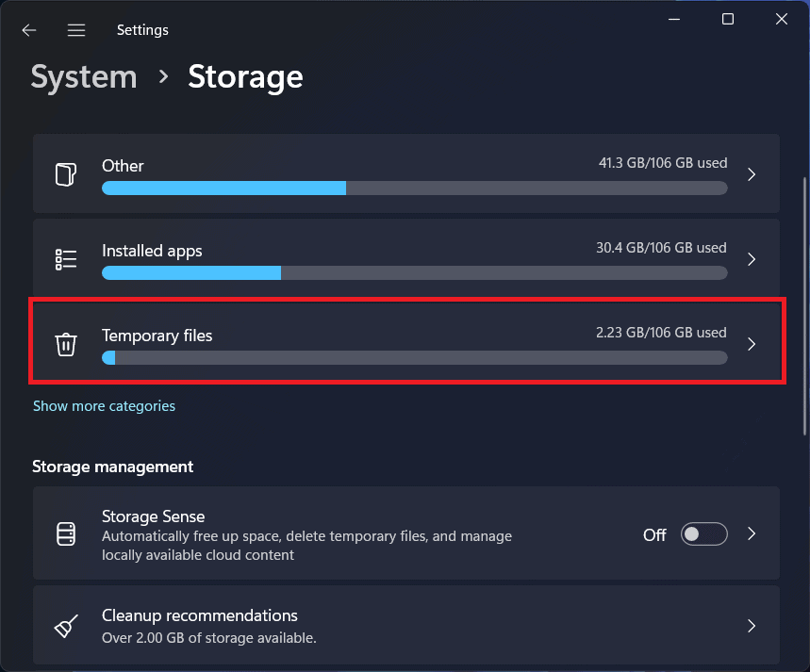
Task: Maximize the Settings window
Action: [727, 19]
